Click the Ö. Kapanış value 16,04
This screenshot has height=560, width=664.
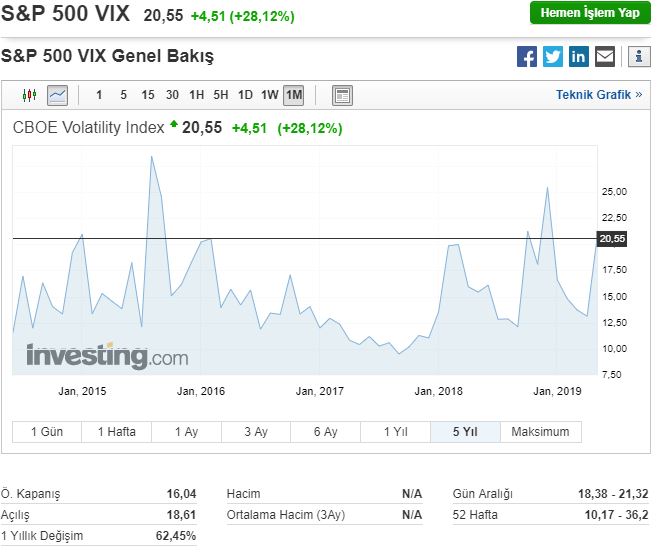pos(181,494)
